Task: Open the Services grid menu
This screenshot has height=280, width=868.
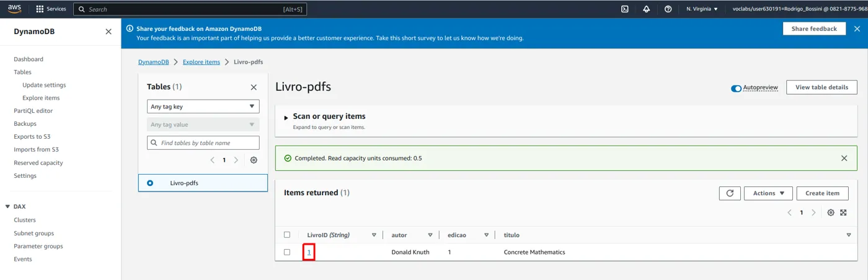Action: click(x=51, y=9)
